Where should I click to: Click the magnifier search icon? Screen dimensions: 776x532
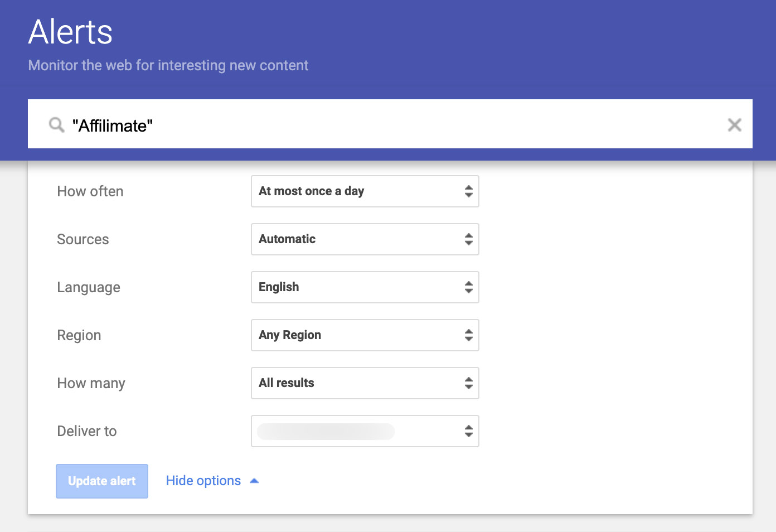tap(56, 124)
